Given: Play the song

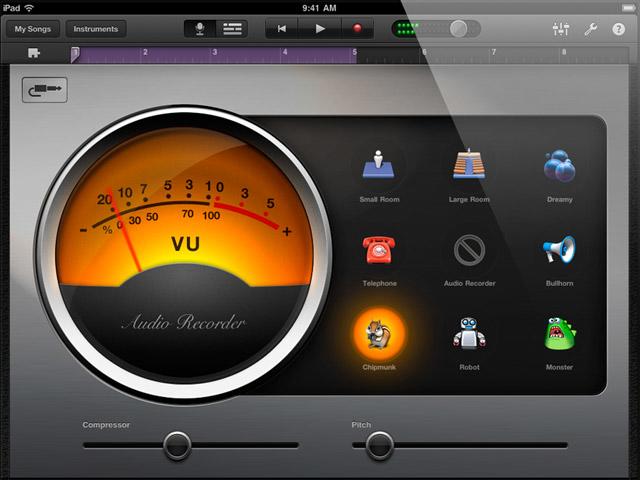Looking at the screenshot, I should click(320, 29).
